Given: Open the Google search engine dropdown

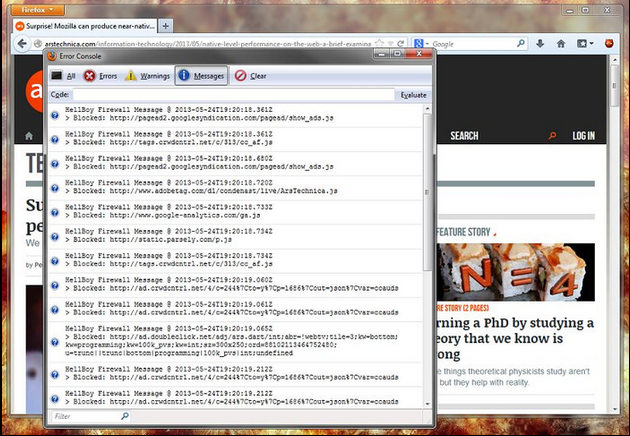Looking at the screenshot, I should tap(421, 43).
